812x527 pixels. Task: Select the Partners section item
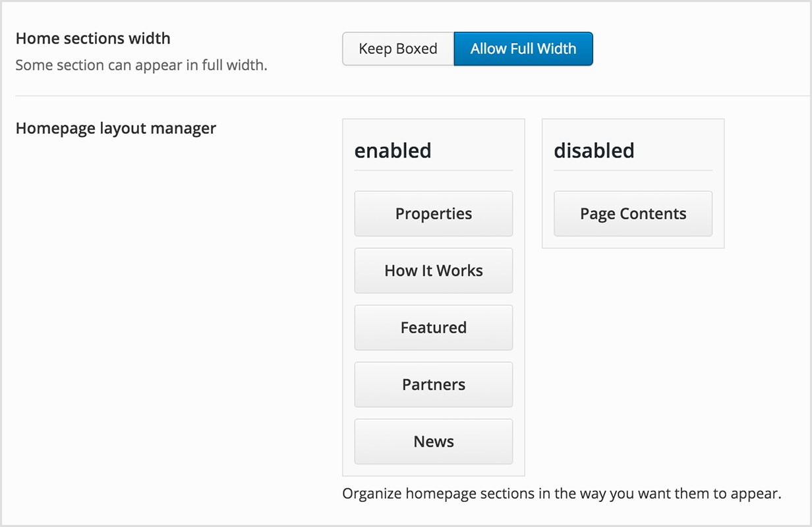click(434, 385)
